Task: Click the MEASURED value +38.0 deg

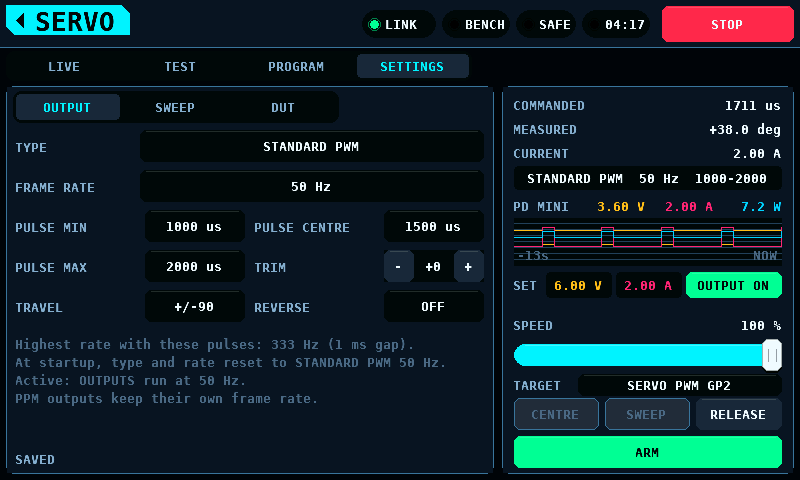Action: [x=744, y=130]
